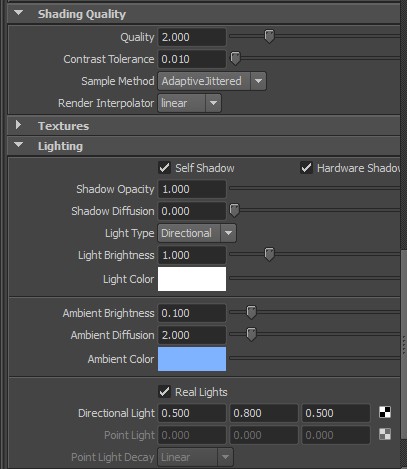Uncheck the Real Lights checkbox
The image size is (407, 469).
pos(164,392)
